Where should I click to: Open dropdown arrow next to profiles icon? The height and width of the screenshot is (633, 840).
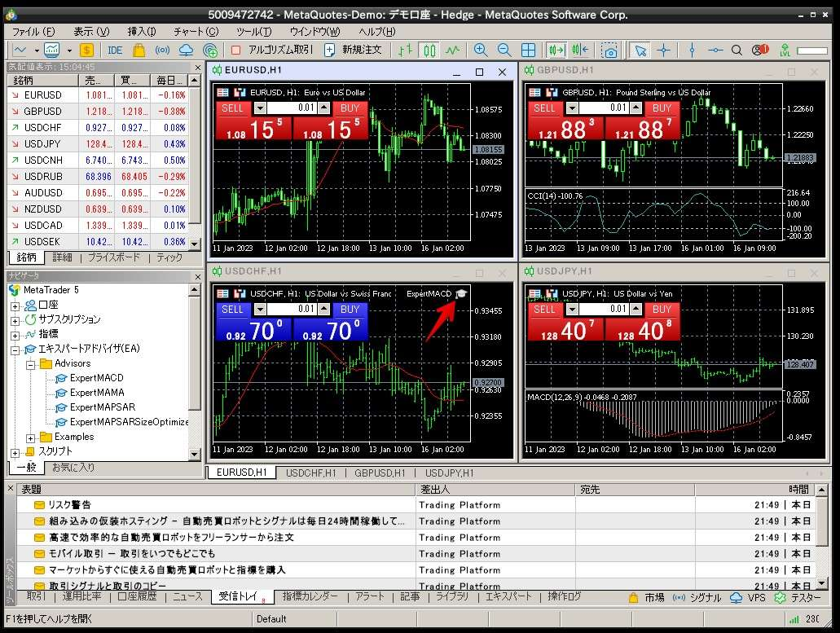(x=69, y=51)
